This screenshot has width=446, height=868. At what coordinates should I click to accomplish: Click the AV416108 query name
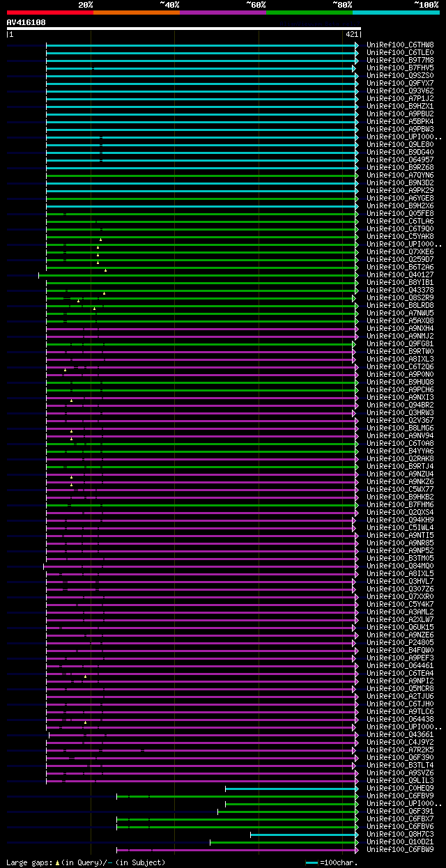pyautogui.click(x=26, y=22)
